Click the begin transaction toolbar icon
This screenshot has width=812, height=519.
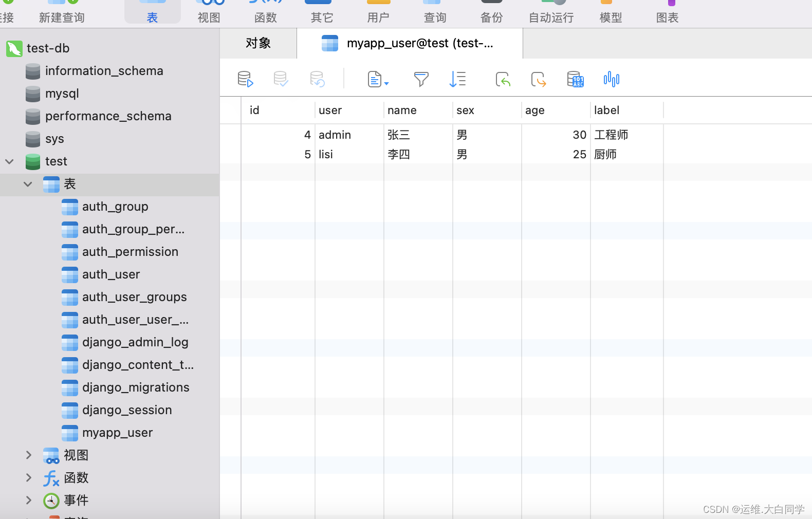point(245,79)
